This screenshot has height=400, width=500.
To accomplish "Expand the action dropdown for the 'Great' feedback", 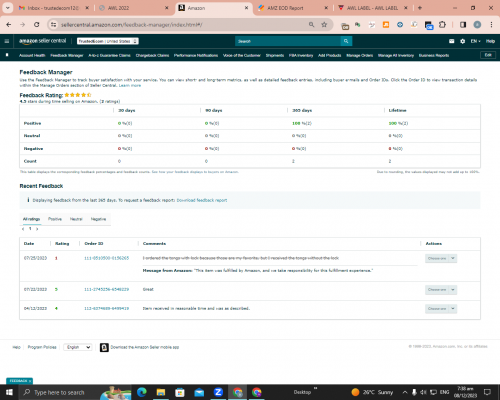I will 453,290.
